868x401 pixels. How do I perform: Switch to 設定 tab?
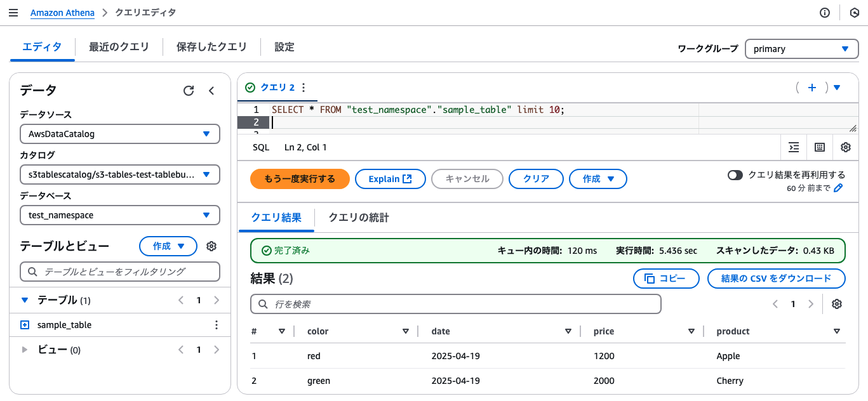point(284,47)
